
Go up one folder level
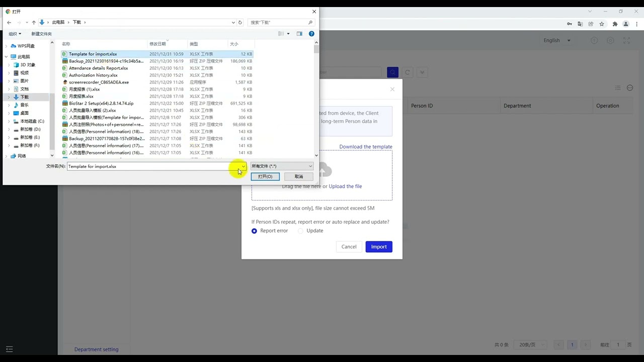[34, 22]
